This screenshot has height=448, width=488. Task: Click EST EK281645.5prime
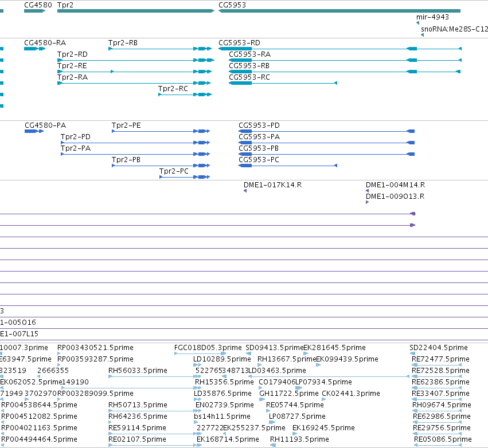tap(334, 348)
